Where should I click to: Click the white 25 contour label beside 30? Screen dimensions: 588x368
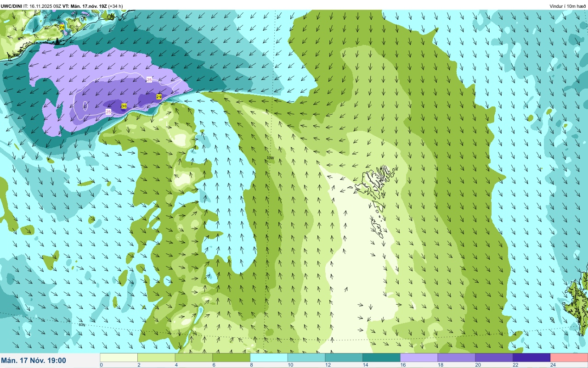(x=108, y=112)
